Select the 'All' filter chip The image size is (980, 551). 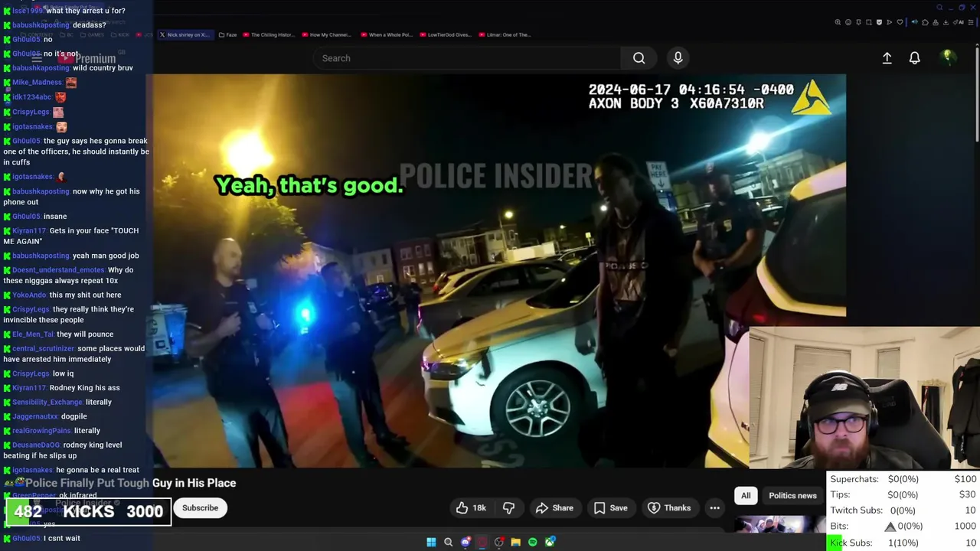[746, 495]
